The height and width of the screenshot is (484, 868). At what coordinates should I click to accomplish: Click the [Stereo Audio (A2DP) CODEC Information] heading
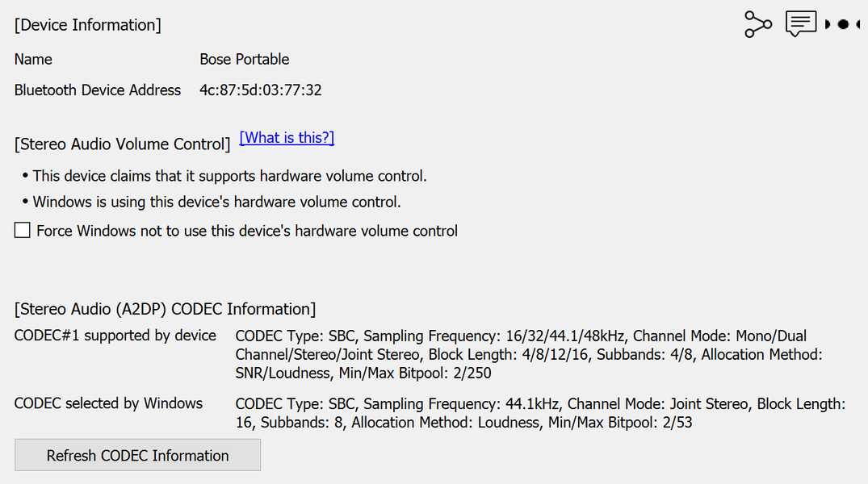pyautogui.click(x=165, y=309)
